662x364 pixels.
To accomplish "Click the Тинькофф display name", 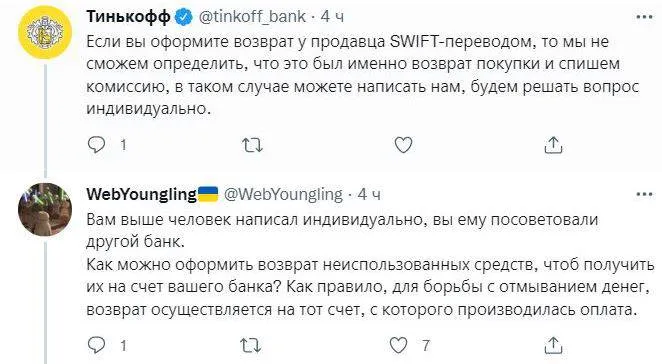I will tap(128, 17).
